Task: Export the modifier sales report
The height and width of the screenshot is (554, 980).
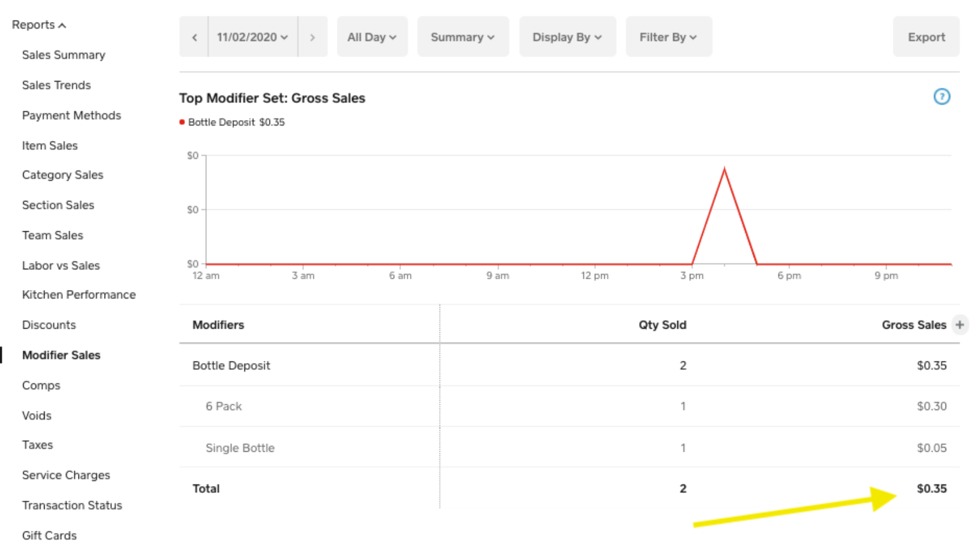Action: pos(926,37)
